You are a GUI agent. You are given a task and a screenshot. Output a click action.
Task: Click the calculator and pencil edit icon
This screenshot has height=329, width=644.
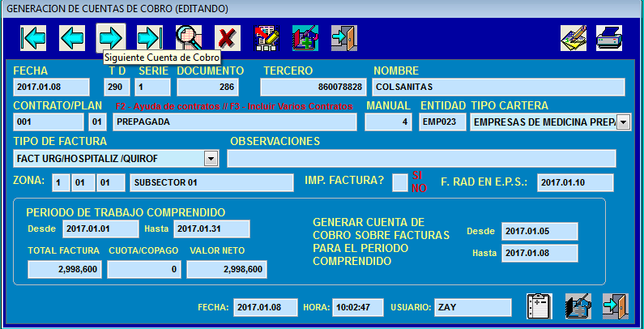click(267, 38)
